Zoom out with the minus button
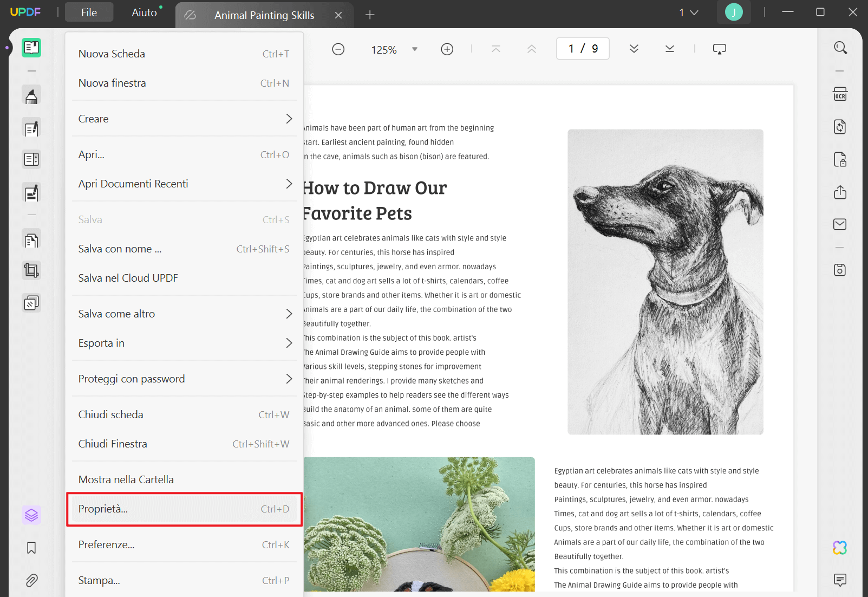 click(x=338, y=49)
